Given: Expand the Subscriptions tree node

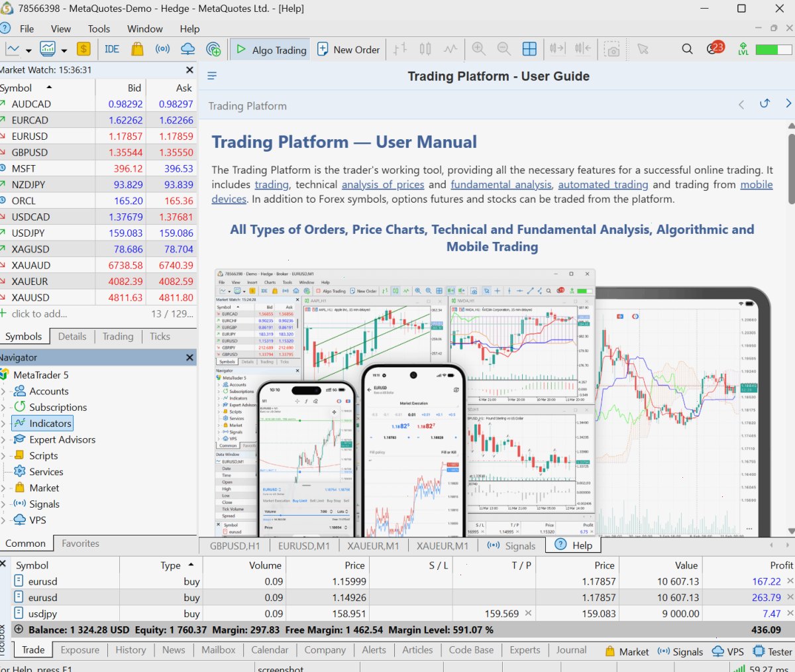Looking at the screenshot, I should 3,408.
